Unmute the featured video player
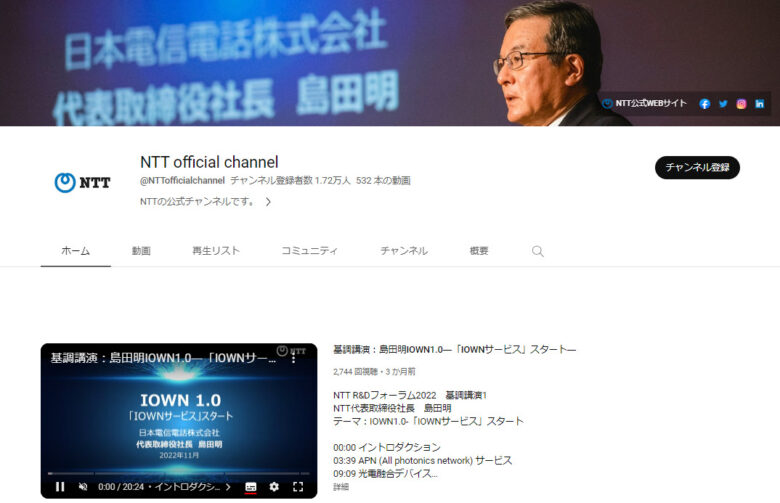 pos(83,487)
